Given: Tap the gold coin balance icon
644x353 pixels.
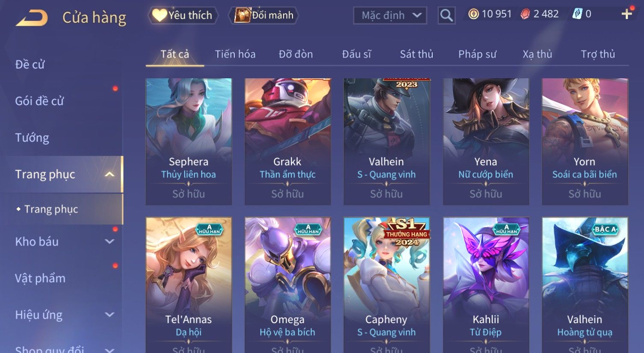Looking at the screenshot, I should click(473, 14).
